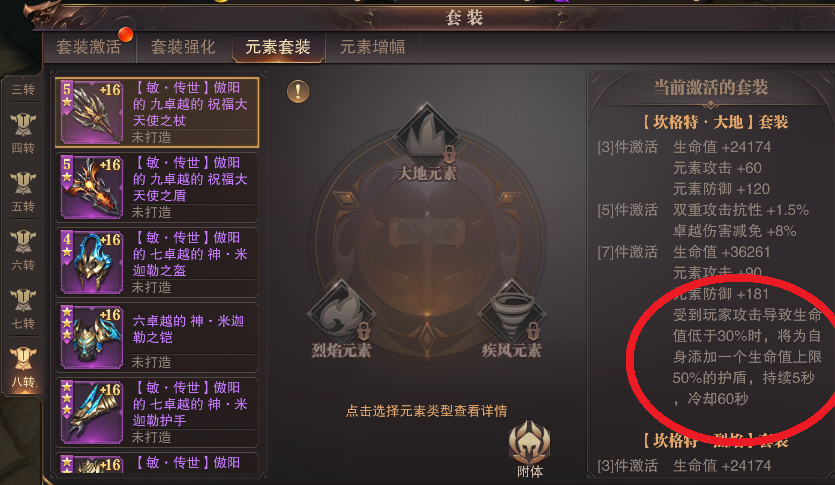835x485 pixels.
Task: Select the 祝福大天使之盾 shield item
Action: coord(157,187)
